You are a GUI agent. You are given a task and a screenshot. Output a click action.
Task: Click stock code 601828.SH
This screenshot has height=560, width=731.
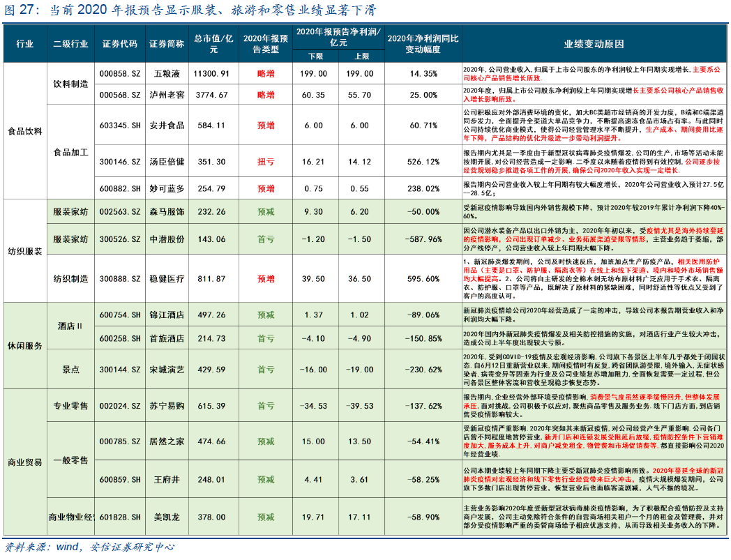[120, 517]
